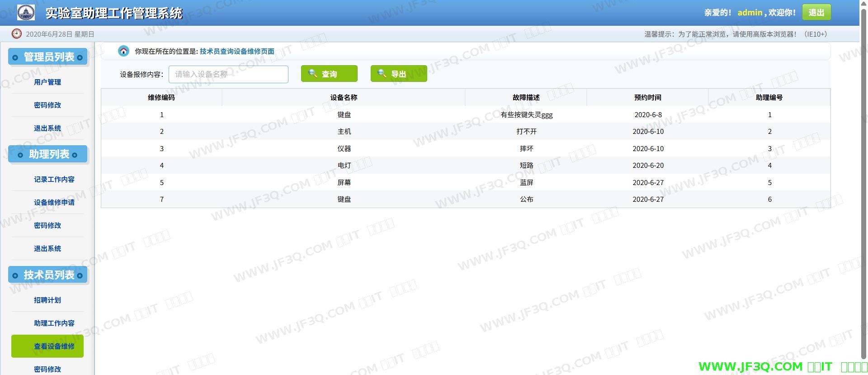Viewport: 868px width, 375px height.
Task: Toggle the 技术员列表 section header
Action: click(48, 275)
